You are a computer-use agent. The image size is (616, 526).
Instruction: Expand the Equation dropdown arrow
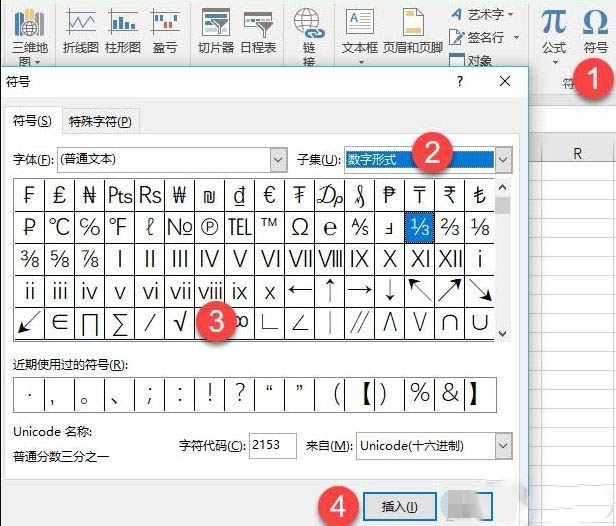point(555,62)
